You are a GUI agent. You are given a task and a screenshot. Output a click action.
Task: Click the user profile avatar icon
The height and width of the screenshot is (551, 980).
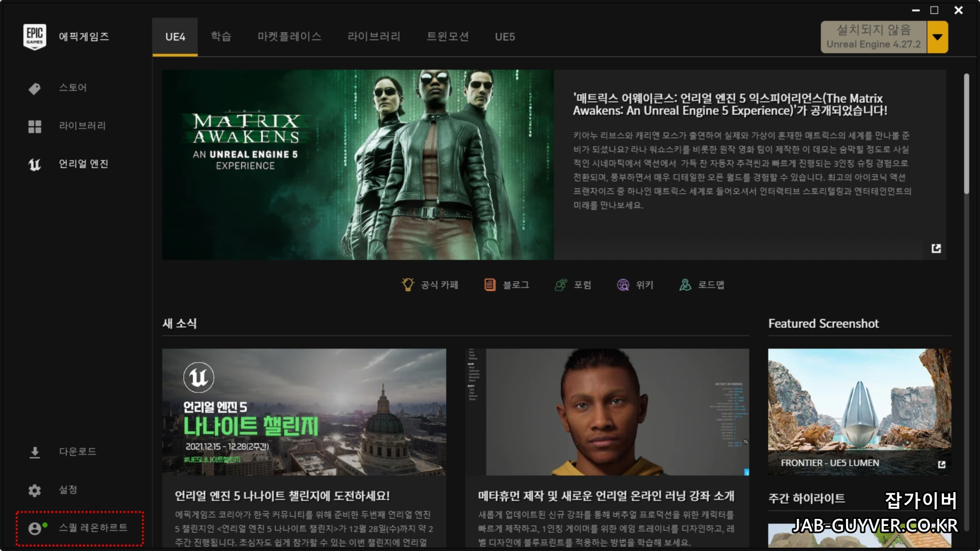point(35,528)
